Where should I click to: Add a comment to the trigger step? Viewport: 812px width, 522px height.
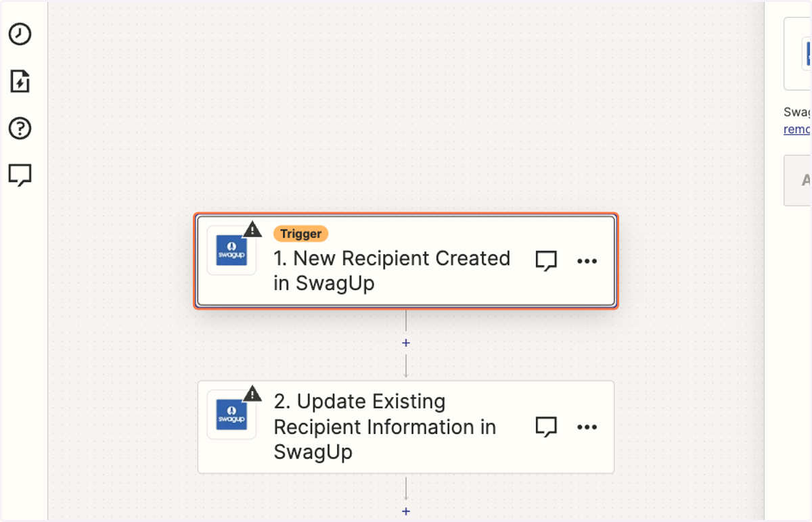click(546, 261)
